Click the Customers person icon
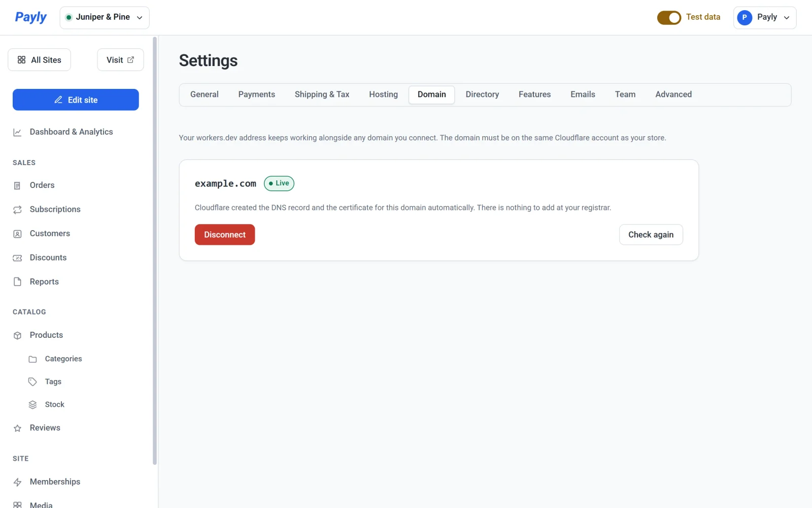The image size is (812, 508). (17, 234)
